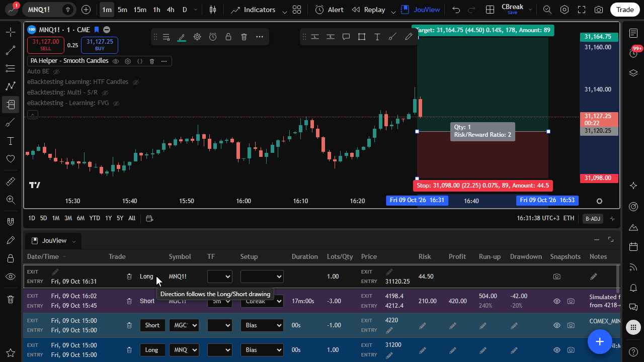Start Replay mode from the toolbar
This screenshot has height=362, width=644.
(x=369, y=10)
